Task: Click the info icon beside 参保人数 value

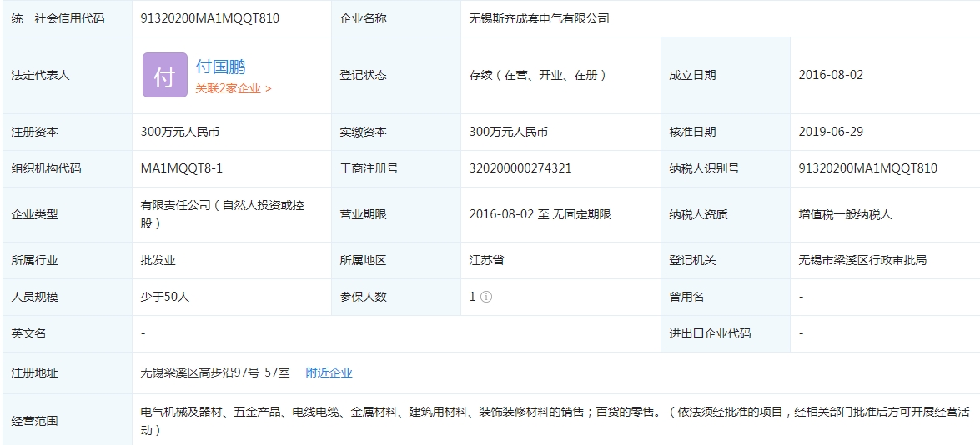Action: click(x=486, y=297)
